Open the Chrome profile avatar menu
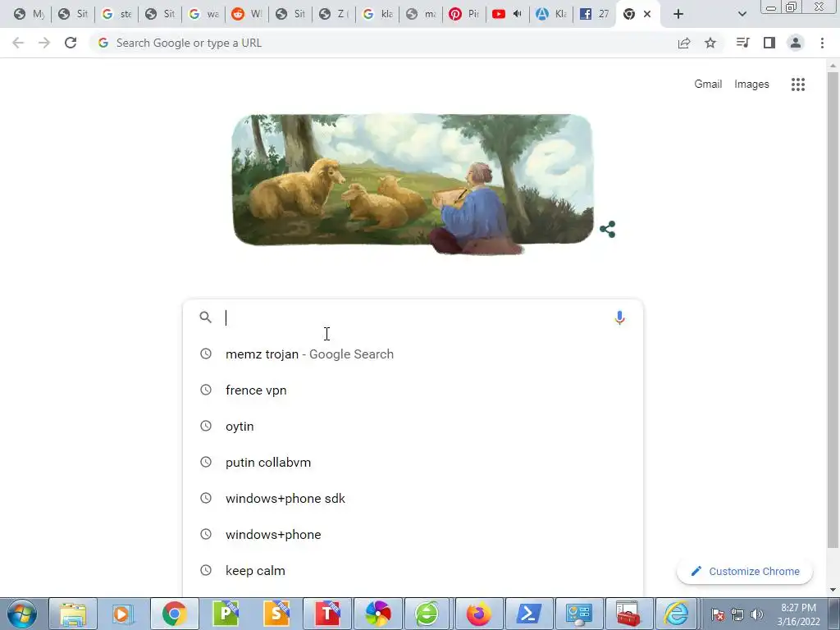 click(796, 43)
